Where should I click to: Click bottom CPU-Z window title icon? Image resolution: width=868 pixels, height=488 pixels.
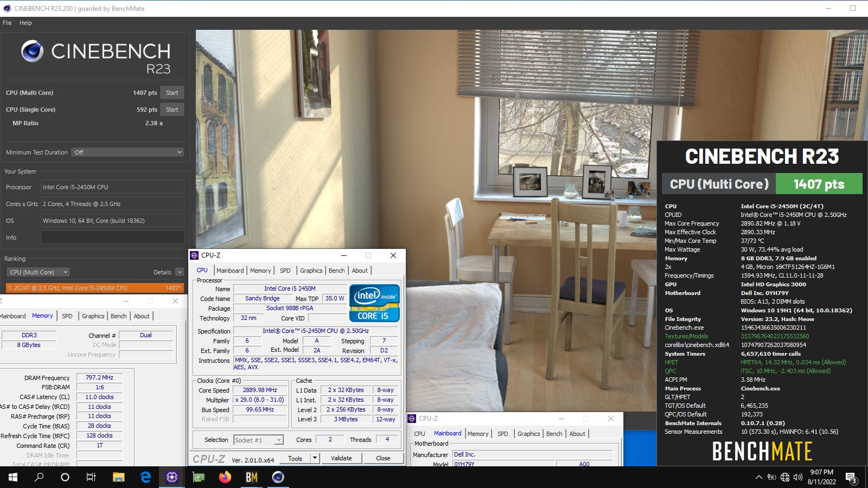(x=412, y=419)
